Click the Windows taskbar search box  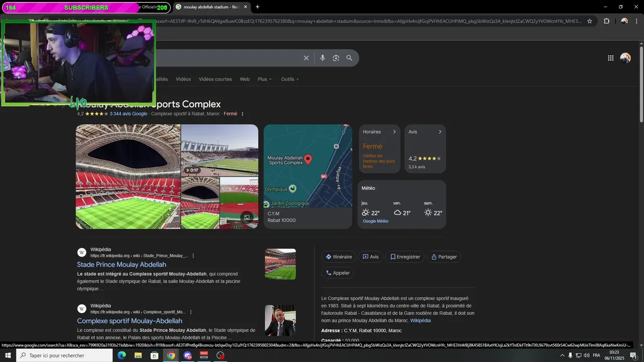pyautogui.click(x=64, y=355)
